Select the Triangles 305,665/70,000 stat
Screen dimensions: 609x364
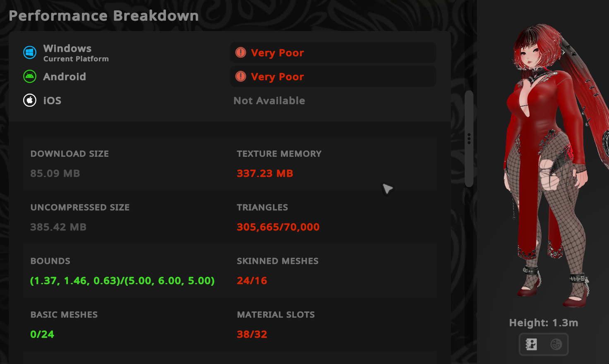278,227
